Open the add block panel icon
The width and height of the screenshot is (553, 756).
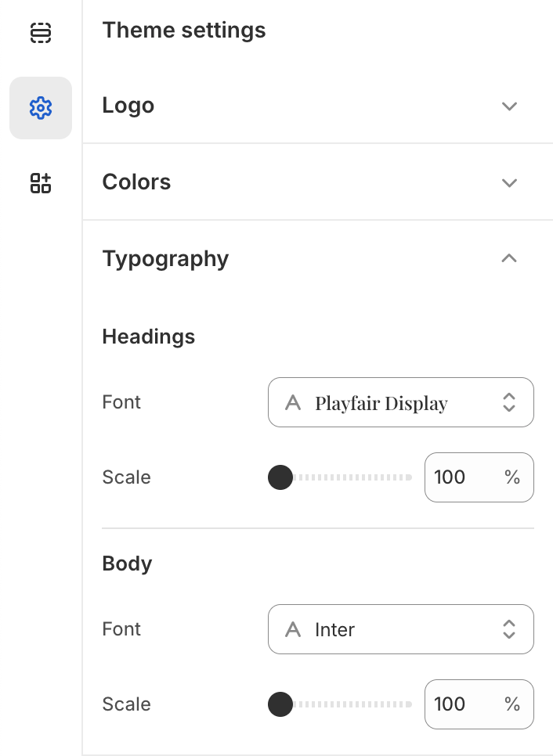(x=41, y=183)
